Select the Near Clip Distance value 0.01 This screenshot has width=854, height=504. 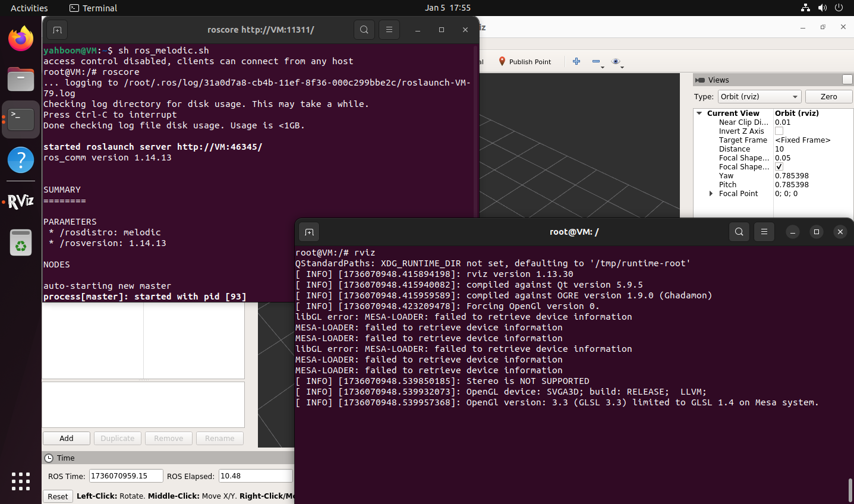click(783, 122)
